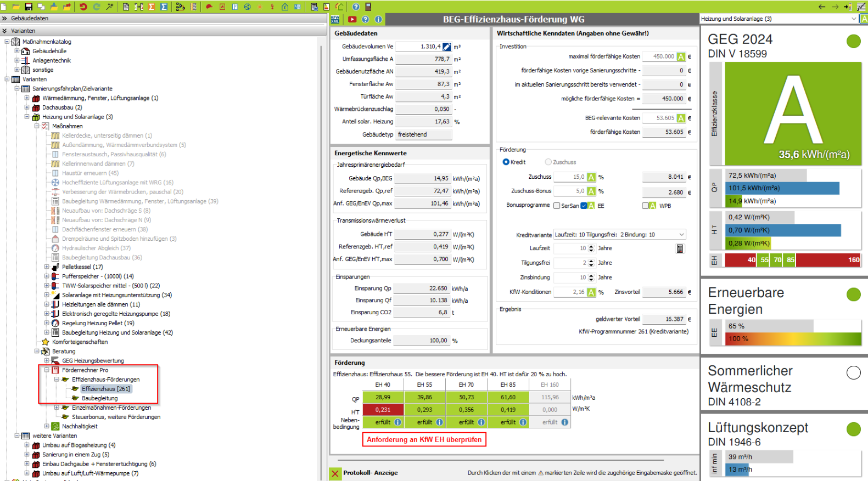868x481 pixels.
Task: Uncheck the EE bonus program checkbox
Action: point(584,206)
